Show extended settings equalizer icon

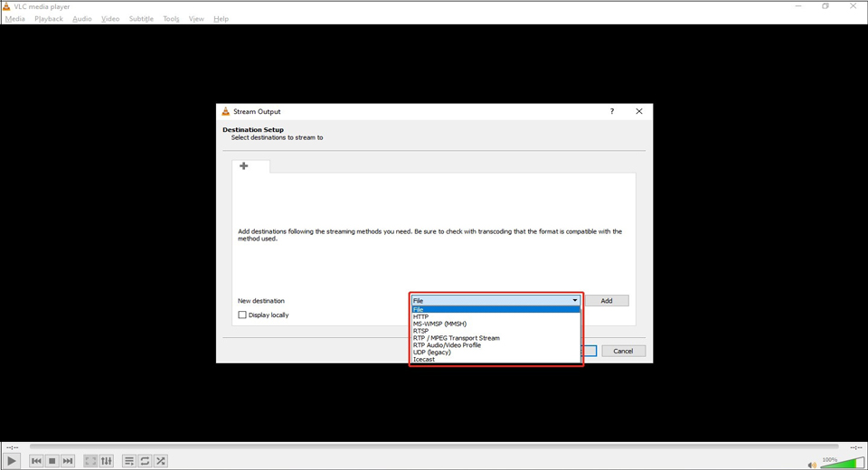pyautogui.click(x=107, y=461)
